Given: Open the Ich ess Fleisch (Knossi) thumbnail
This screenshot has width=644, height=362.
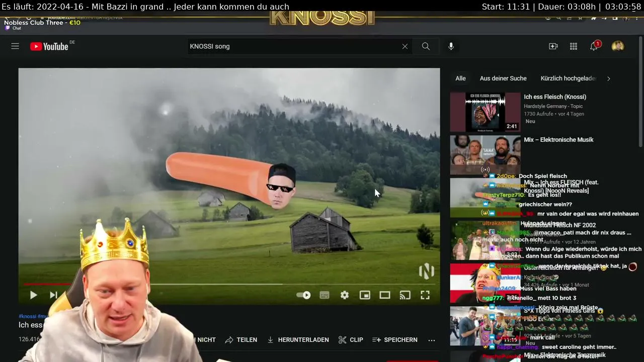Looking at the screenshot, I should coord(485,112).
